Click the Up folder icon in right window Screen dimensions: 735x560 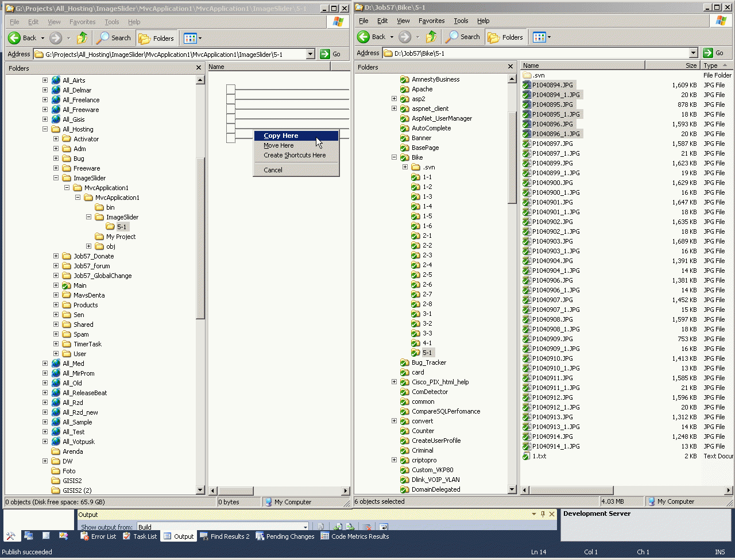pyautogui.click(x=431, y=37)
